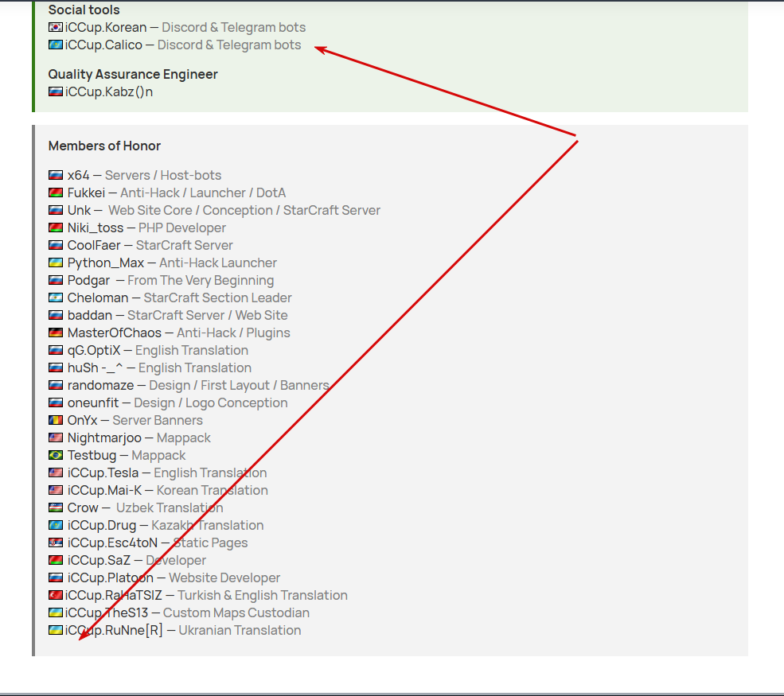
Task: Open the MasterOfChaos member link
Action: pos(115,332)
